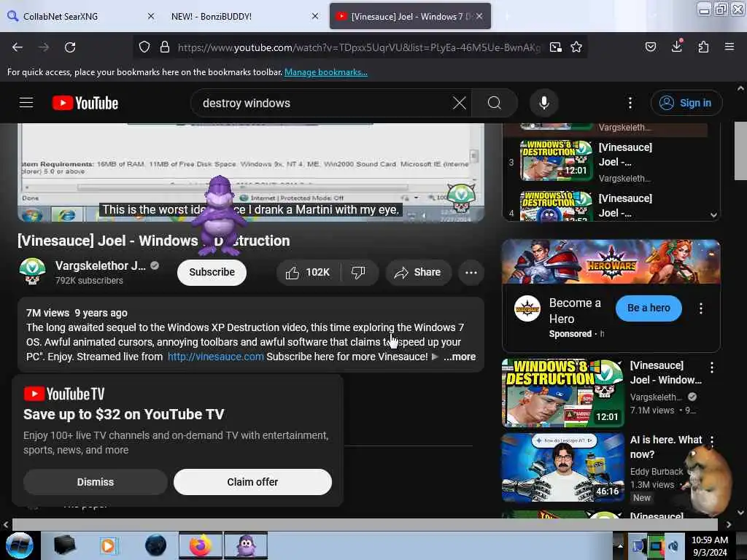Dislike the video with thumbs down
This screenshot has width=747, height=560.
pyautogui.click(x=359, y=273)
